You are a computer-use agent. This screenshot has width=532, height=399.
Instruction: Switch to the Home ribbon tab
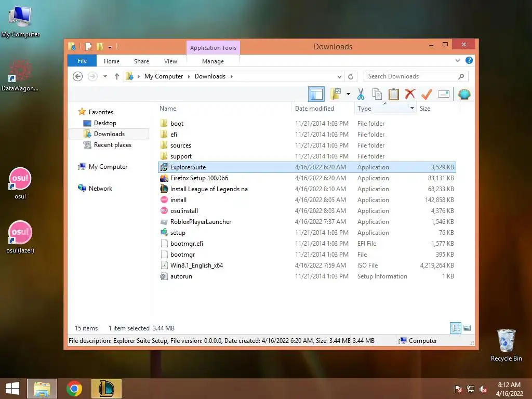pyautogui.click(x=112, y=61)
